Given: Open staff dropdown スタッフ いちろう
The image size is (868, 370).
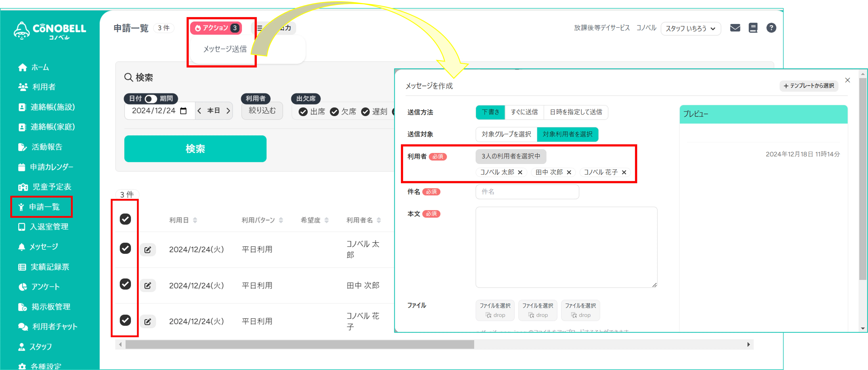Looking at the screenshot, I should coord(691,29).
